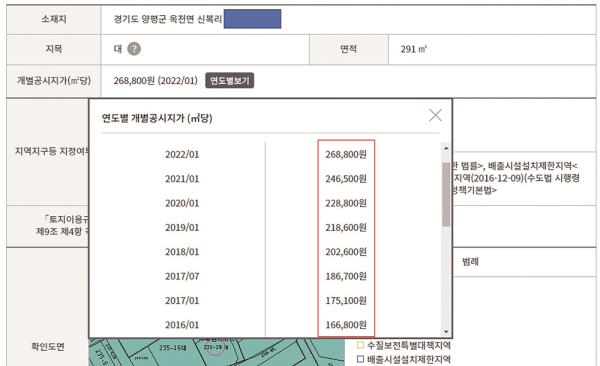This screenshot has height=366, width=600.
Task: Click the popup scrollbar thumb
Action: click(446, 194)
